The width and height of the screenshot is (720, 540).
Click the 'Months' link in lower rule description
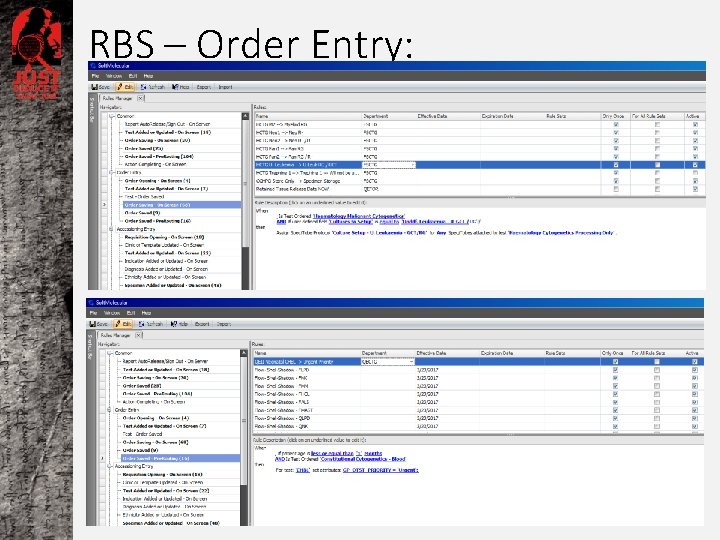point(373,453)
